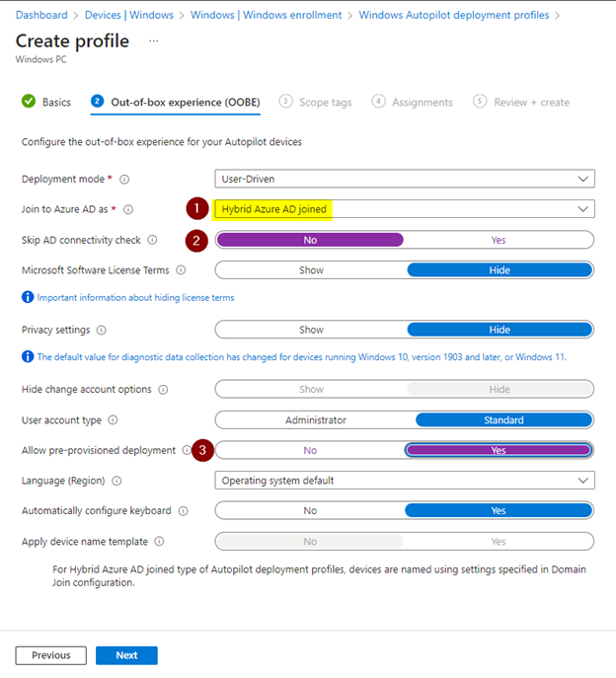The image size is (616, 678).
Task: Go to Windows Autopilot deployment profiles breadcrumb
Action: (453, 15)
